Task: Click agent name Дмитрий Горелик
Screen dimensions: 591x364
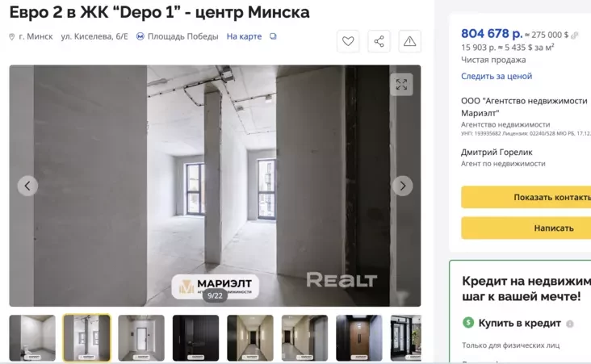Action: [x=497, y=153]
